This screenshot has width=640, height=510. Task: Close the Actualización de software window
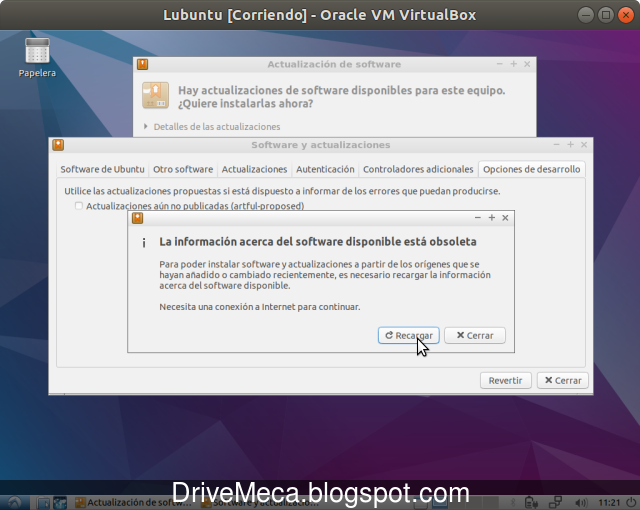[527, 64]
